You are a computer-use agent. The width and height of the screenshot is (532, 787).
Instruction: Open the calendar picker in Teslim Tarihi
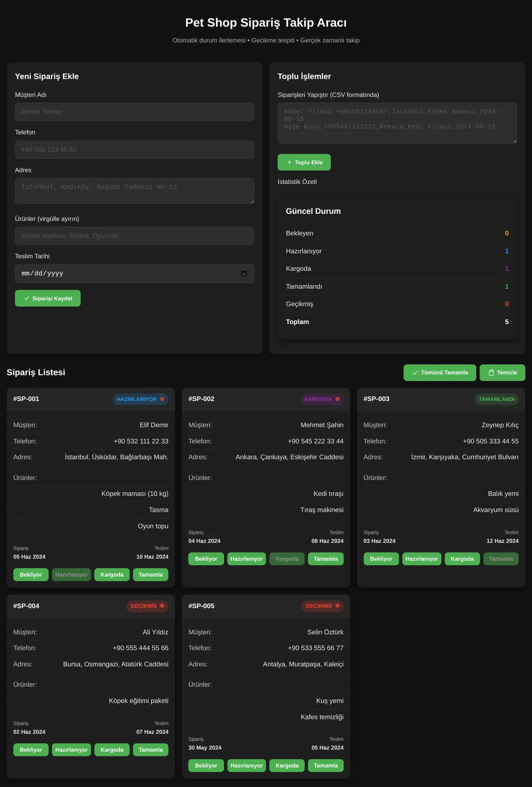244,274
